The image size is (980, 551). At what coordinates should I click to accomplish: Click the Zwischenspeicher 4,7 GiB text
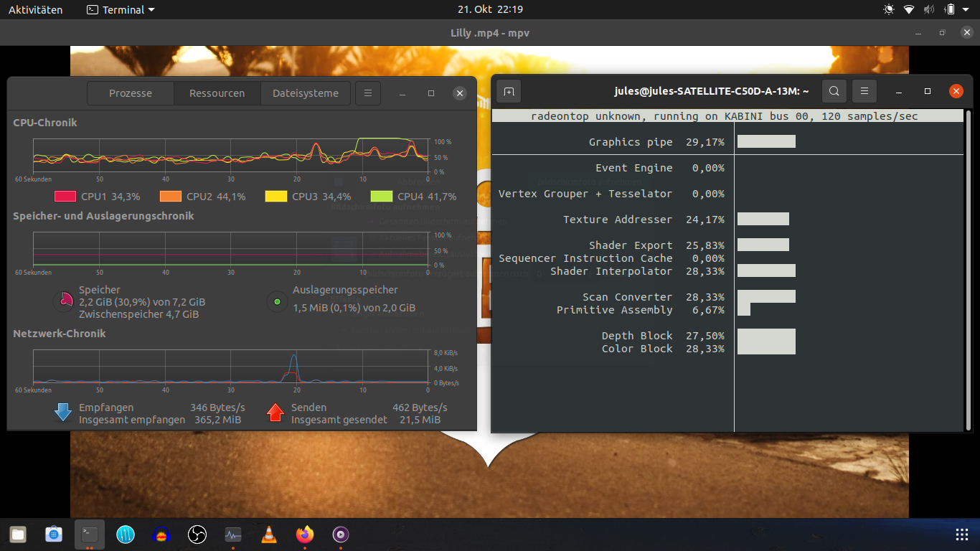tap(138, 314)
